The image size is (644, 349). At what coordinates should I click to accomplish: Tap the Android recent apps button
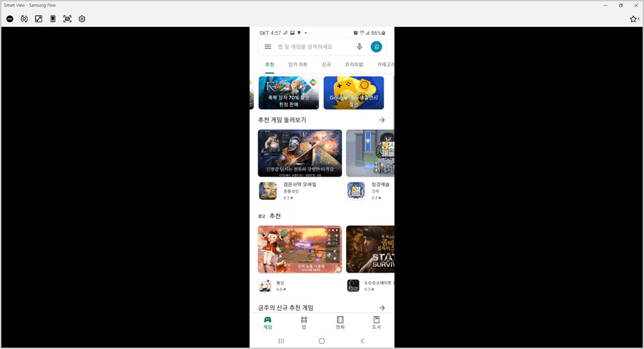[281, 341]
